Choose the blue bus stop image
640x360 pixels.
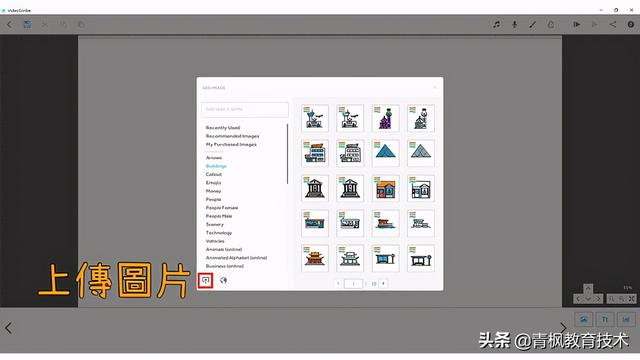[x=385, y=258]
